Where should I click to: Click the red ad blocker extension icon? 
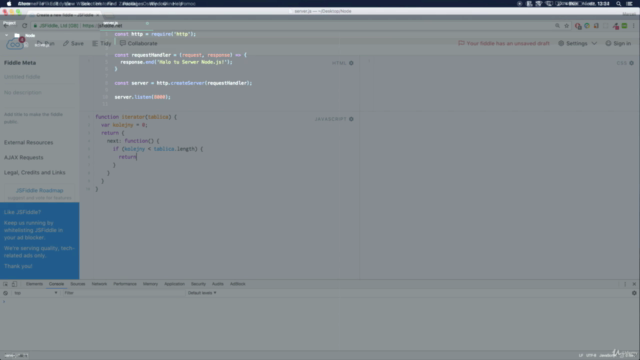point(578,26)
